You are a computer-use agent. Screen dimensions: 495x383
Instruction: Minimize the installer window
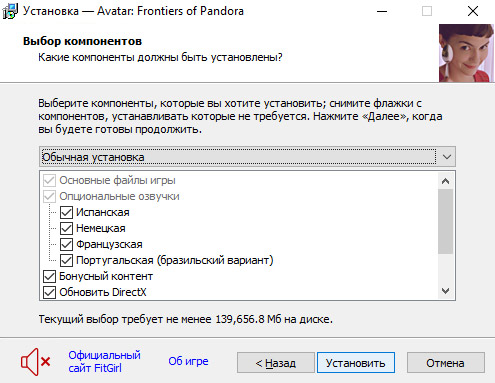(x=382, y=11)
